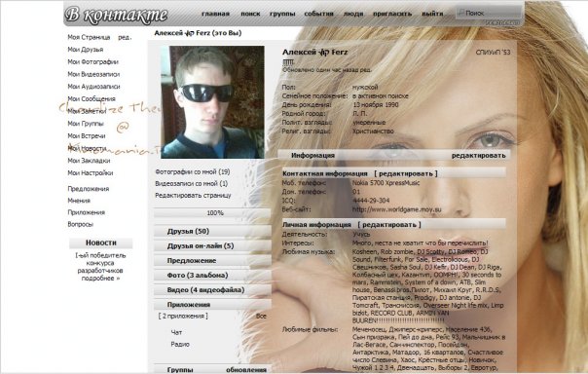The image size is (588, 374).
Task: Open Мои Закладки in sidebar
Action: [89, 161]
